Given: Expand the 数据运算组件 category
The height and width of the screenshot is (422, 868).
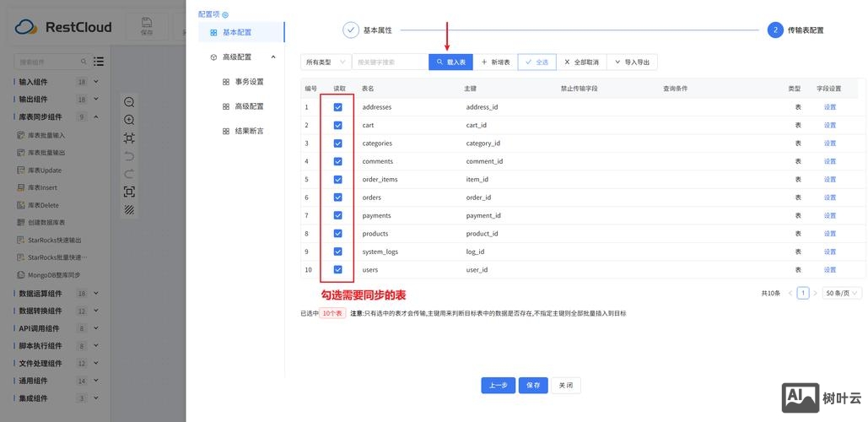Looking at the screenshot, I should tap(96, 293).
